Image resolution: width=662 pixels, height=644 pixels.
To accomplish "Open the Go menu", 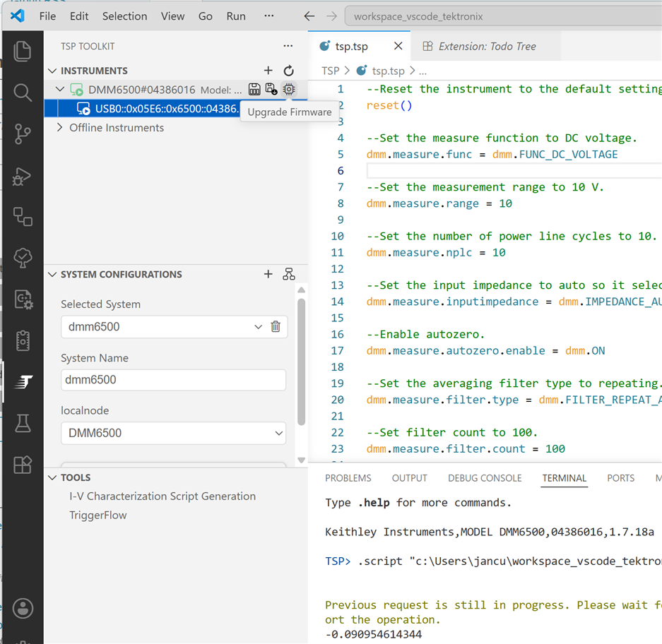I will (x=205, y=16).
